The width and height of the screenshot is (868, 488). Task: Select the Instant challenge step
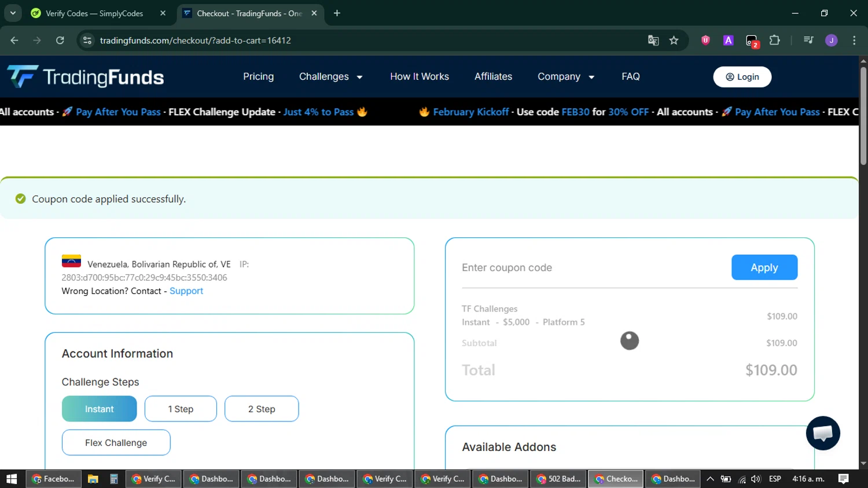pyautogui.click(x=100, y=409)
